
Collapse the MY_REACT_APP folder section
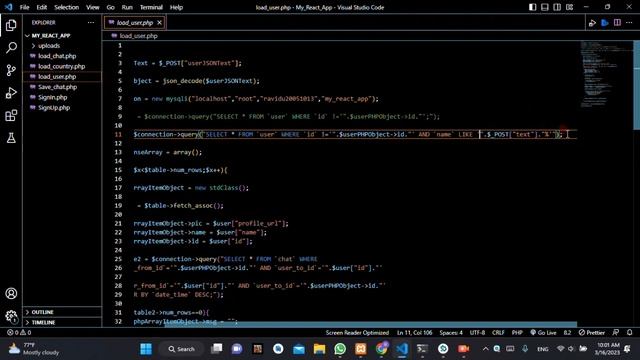(62, 36)
